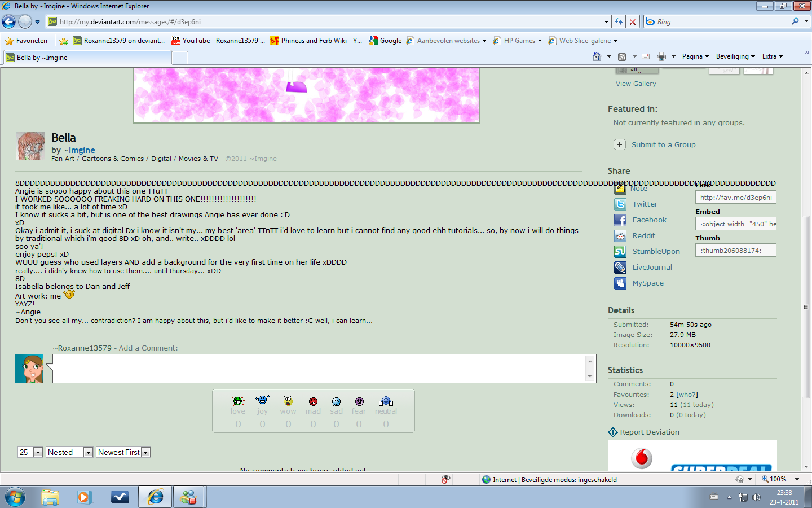
Task: Select the wow mood emoticon
Action: click(x=288, y=400)
